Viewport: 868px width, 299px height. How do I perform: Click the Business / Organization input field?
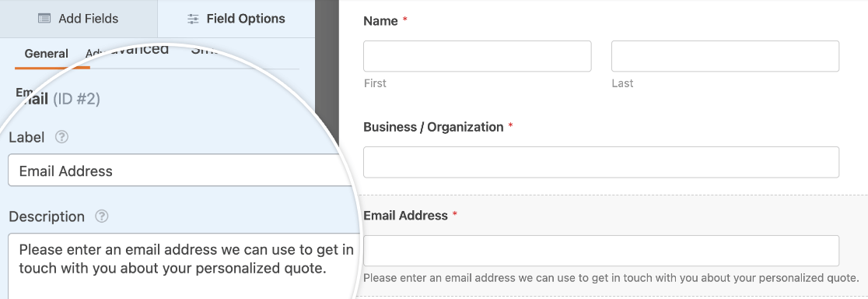tap(601, 162)
